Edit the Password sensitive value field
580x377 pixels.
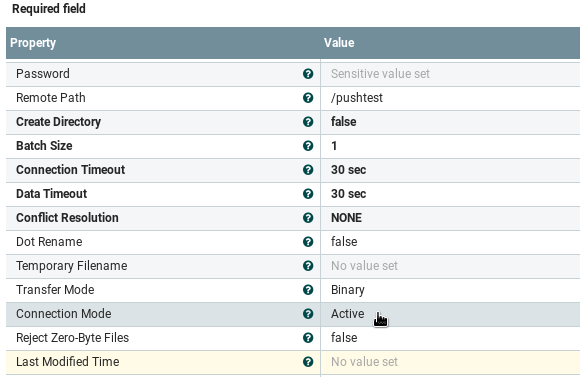(x=450, y=74)
